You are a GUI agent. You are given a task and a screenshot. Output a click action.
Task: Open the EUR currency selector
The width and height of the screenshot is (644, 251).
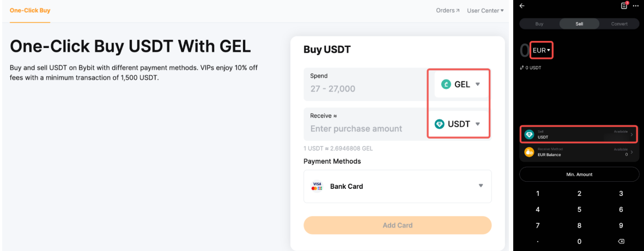click(542, 50)
